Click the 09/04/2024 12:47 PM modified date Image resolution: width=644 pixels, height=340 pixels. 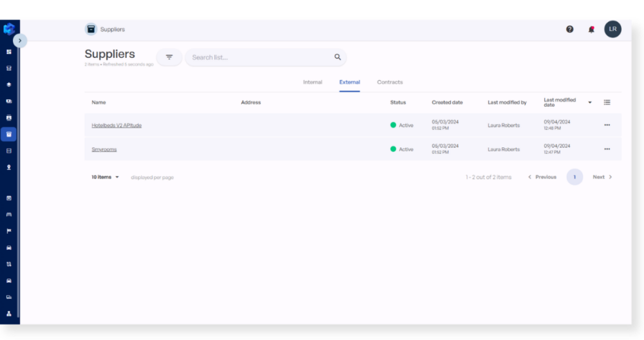[557, 149]
